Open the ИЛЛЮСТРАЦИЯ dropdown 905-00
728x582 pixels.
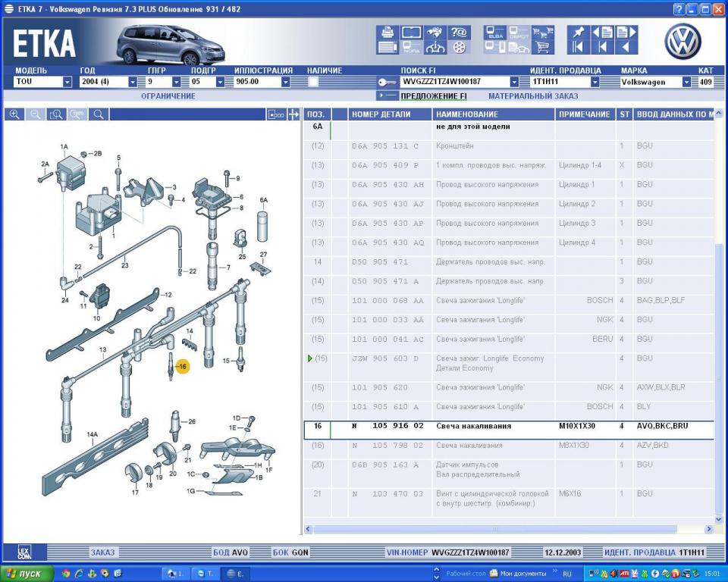click(x=286, y=82)
